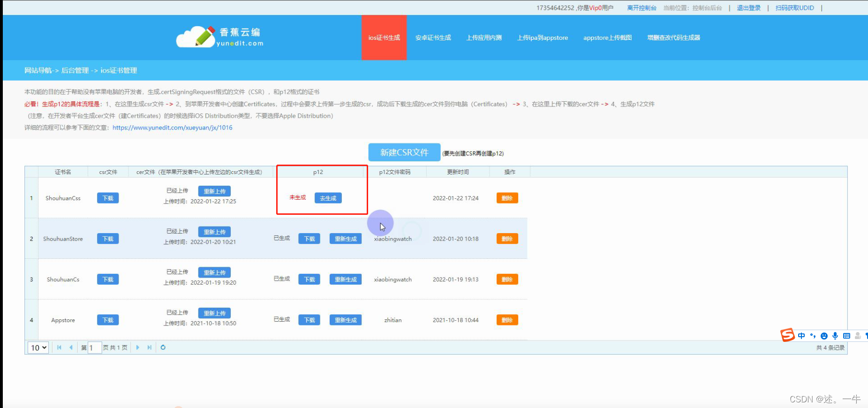This screenshot has height=408, width=868.
Task: Open the page size dropdown showing 10
Action: click(x=38, y=348)
